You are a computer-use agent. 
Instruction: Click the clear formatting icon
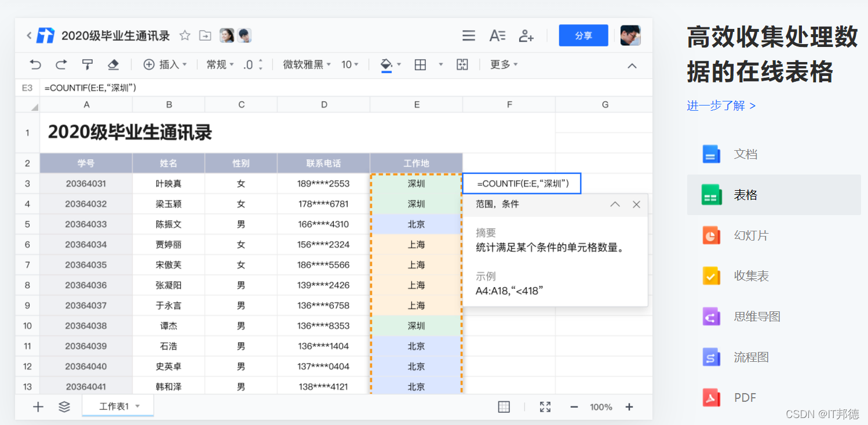pyautogui.click(x=112, y=64)
